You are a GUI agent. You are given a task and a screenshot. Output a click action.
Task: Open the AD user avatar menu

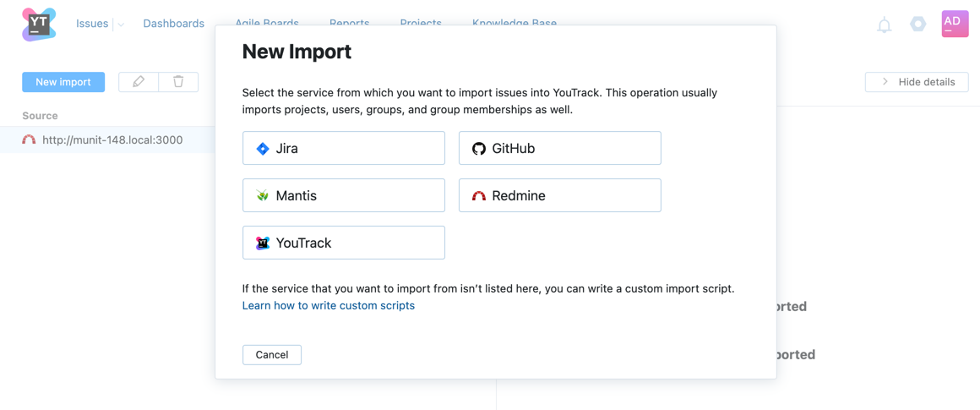coord(955,24)
